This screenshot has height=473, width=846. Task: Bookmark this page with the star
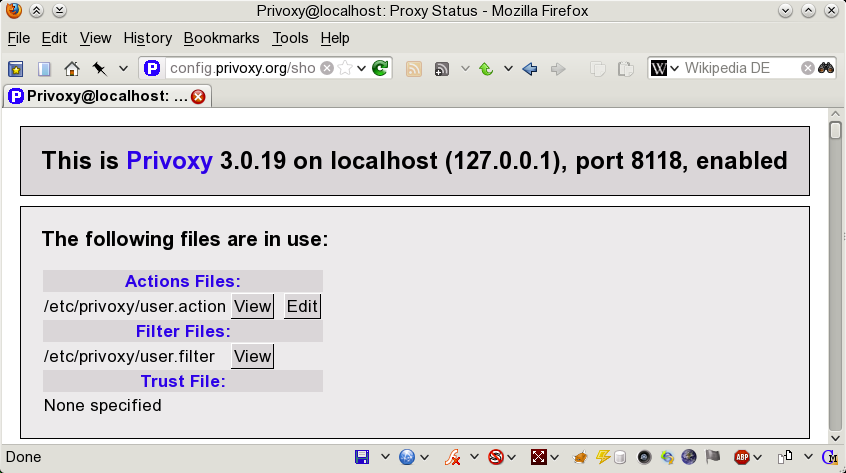click(345, 68)
